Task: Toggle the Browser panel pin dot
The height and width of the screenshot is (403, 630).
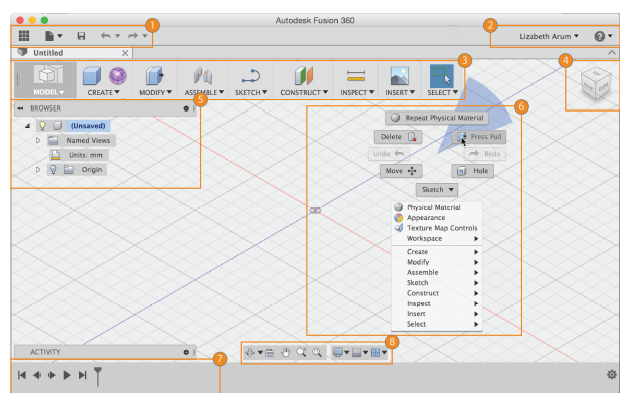Action: click(186, 108)
